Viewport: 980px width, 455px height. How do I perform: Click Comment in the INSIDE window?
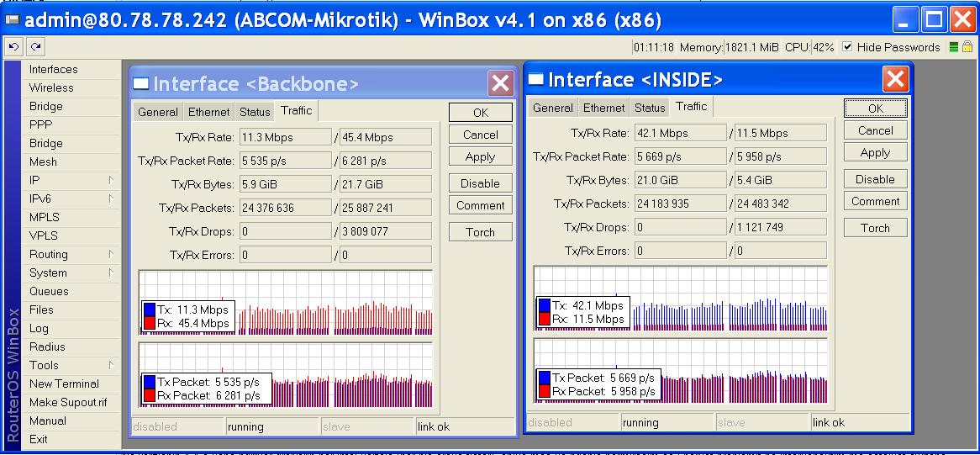click(875, 201)
